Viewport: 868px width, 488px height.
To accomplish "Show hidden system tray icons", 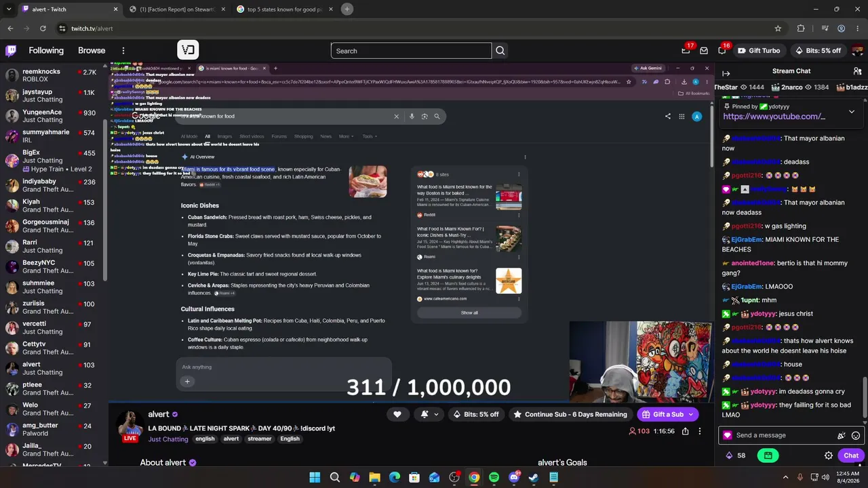I will tap(786, 477).
